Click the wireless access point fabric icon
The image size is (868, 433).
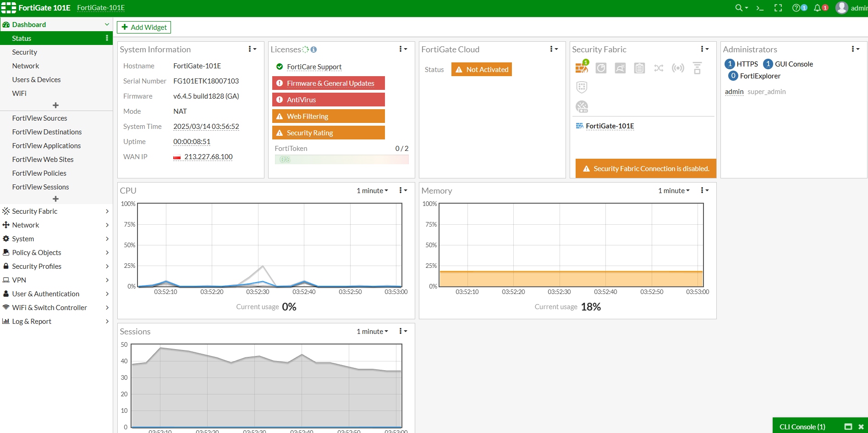click(x=678, y=68)
